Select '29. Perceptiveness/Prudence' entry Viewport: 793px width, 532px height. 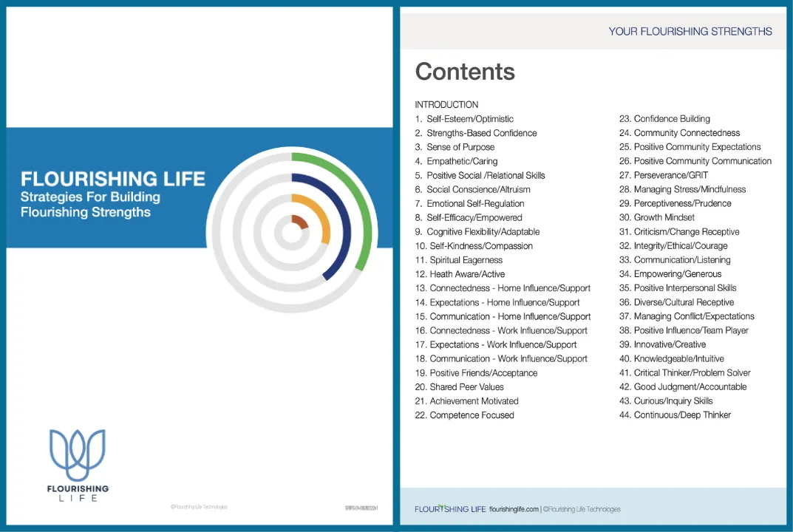coord(675,203)
